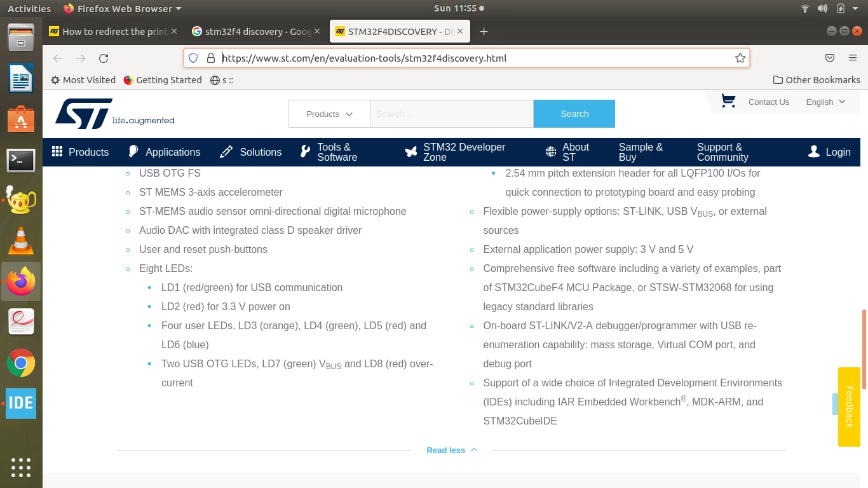Image resolution: width=868 pixels, height=488 pixels.
Task: Open the shopping cart icon
Action: (728, 101)
